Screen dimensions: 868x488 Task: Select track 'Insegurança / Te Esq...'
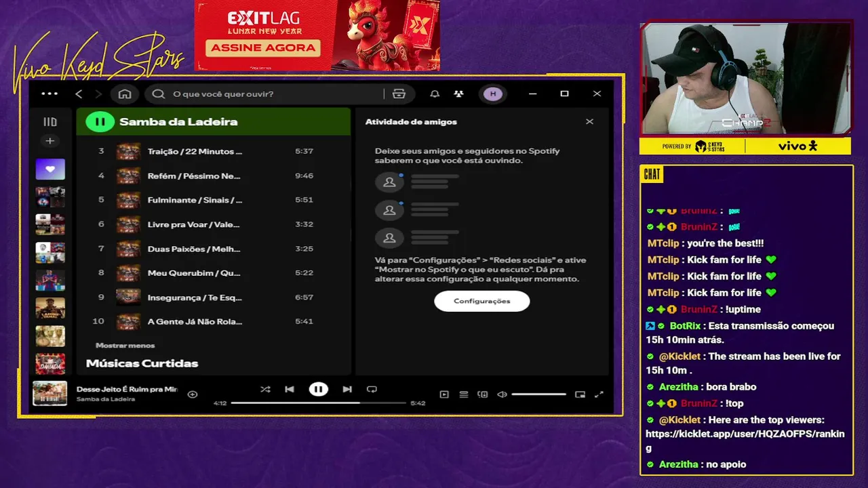195,297
